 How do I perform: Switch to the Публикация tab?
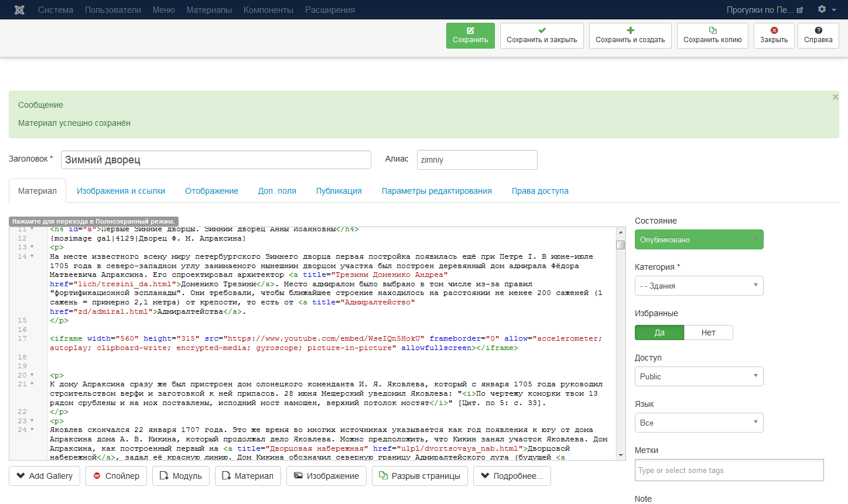[339, 191]
